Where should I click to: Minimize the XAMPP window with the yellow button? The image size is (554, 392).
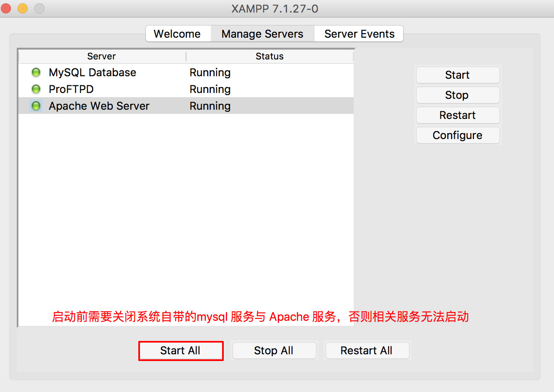23,8
